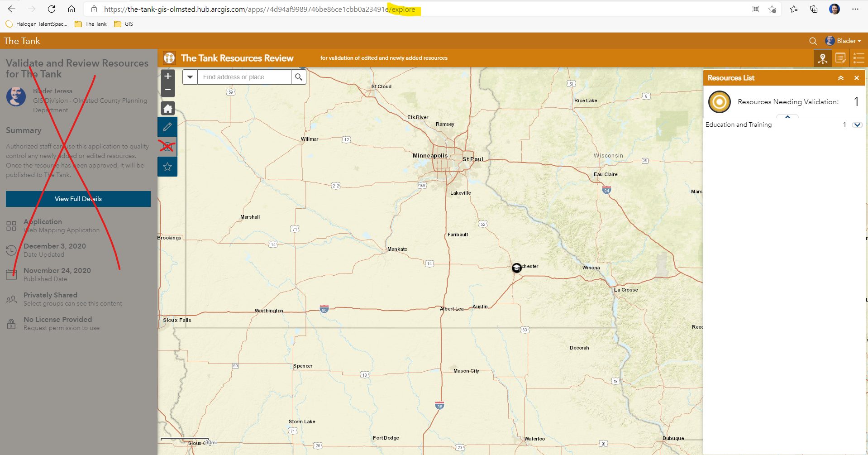Open the search source dropdown arrow
The image size is (868, 455).
click(190, 77)
